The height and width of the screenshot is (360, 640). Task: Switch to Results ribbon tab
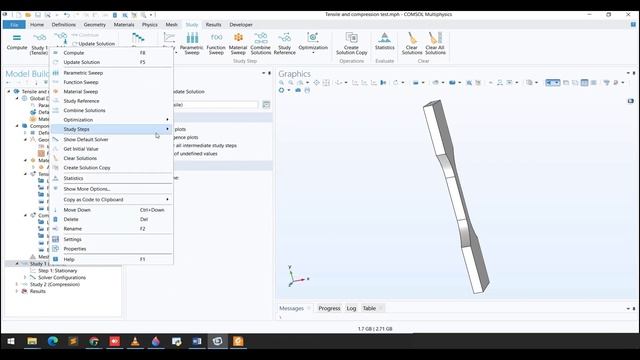(213, 24)
